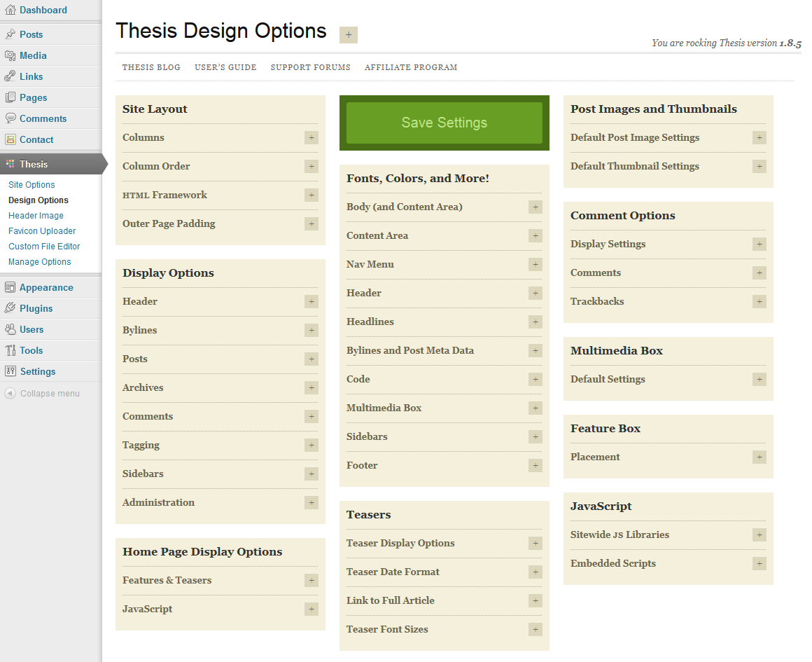Click the Settings sliders icon
The width and height of the screenshot is (812, 662).
point(10,371)
